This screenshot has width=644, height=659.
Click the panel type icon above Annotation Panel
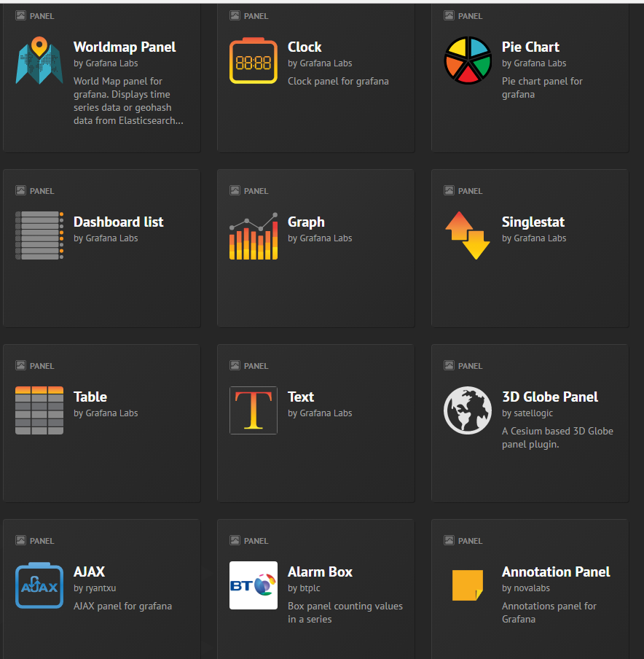click(449, 540)
